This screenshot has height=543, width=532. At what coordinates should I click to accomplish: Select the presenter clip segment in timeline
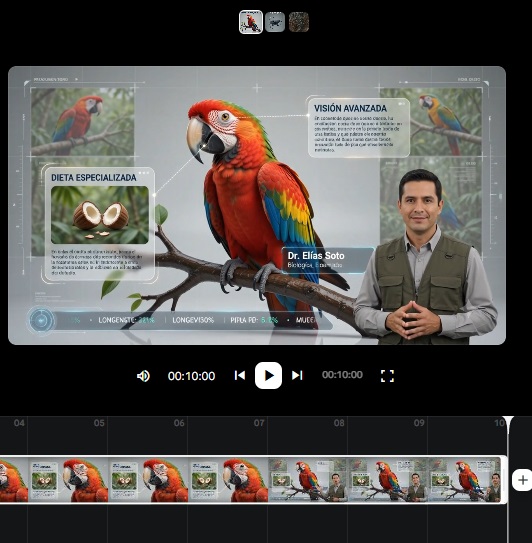coord(384,480)
